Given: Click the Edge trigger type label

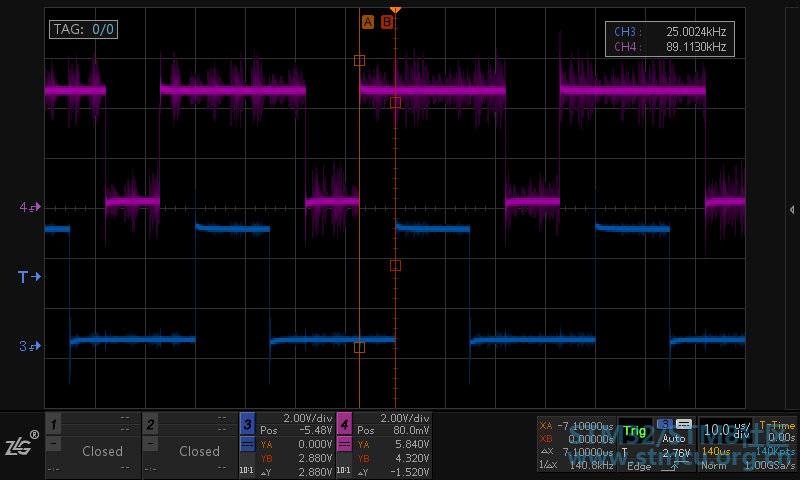Looking at the screenshot, I should [639, 466].
